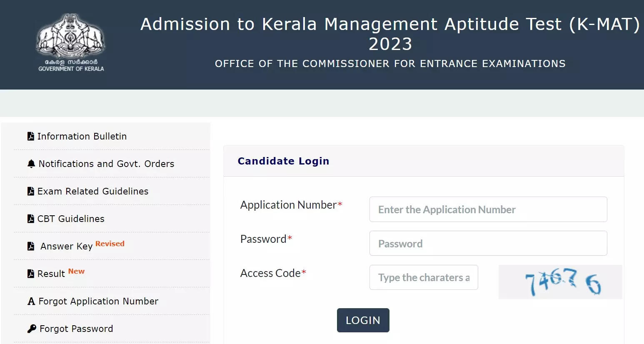This screenshot has height=344, width=644.
Task: Click the PDF icon beside Exam Related Guidelines
Action: [31, 191]
